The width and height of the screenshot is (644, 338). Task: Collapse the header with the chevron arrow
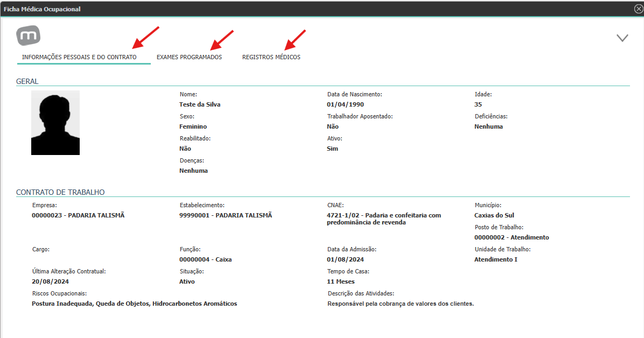click(622, 38)
